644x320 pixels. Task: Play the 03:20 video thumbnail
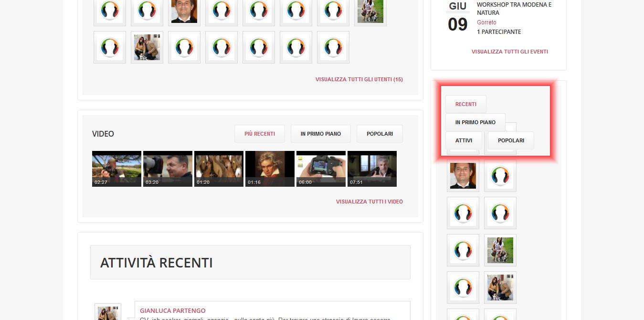click(x=168, y=169)
